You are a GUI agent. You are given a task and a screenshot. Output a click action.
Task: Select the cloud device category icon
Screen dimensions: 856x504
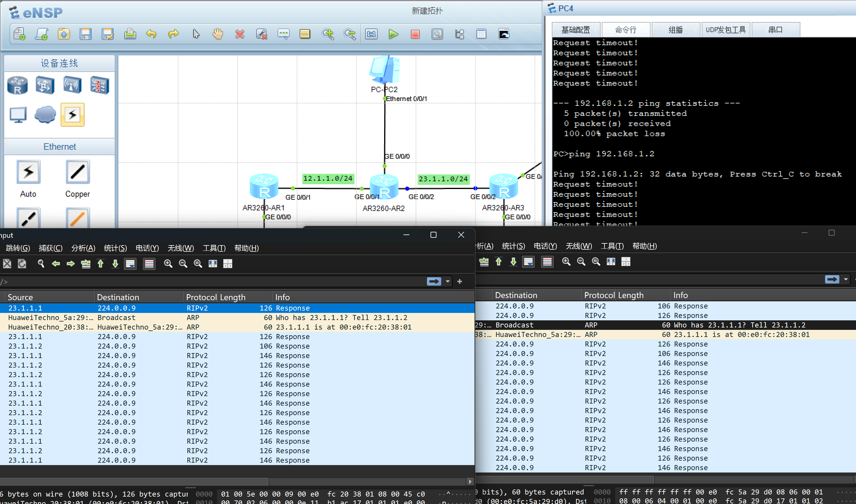coord(45,114)
